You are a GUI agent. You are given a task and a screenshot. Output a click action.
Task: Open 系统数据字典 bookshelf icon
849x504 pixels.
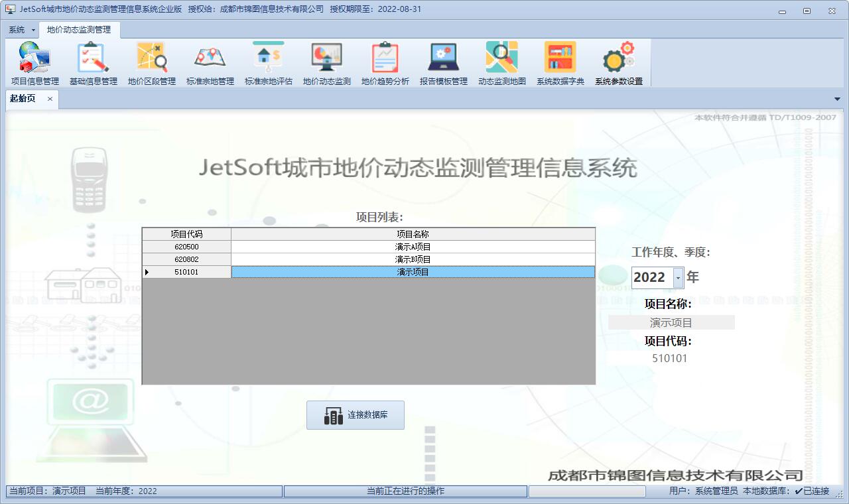560,64
